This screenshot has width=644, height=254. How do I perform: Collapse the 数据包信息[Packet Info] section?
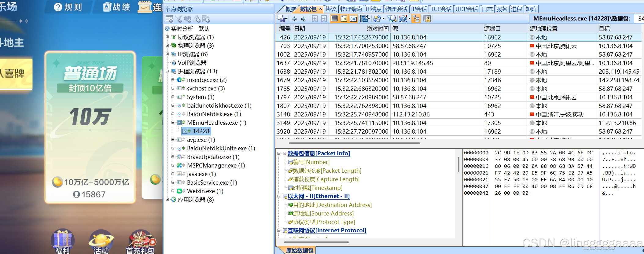(279, 153)
